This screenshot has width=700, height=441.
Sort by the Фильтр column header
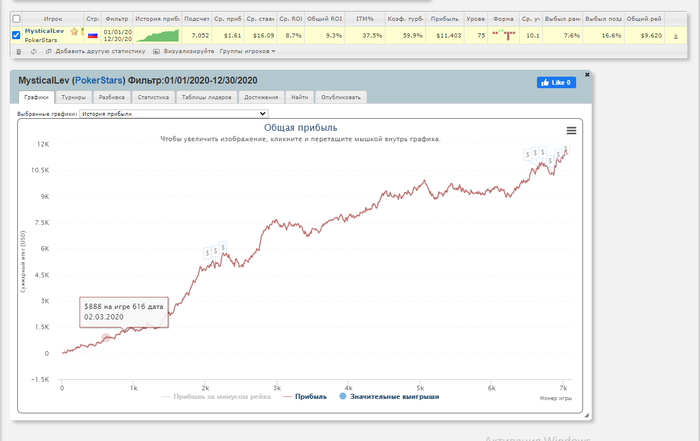point(117,19)
